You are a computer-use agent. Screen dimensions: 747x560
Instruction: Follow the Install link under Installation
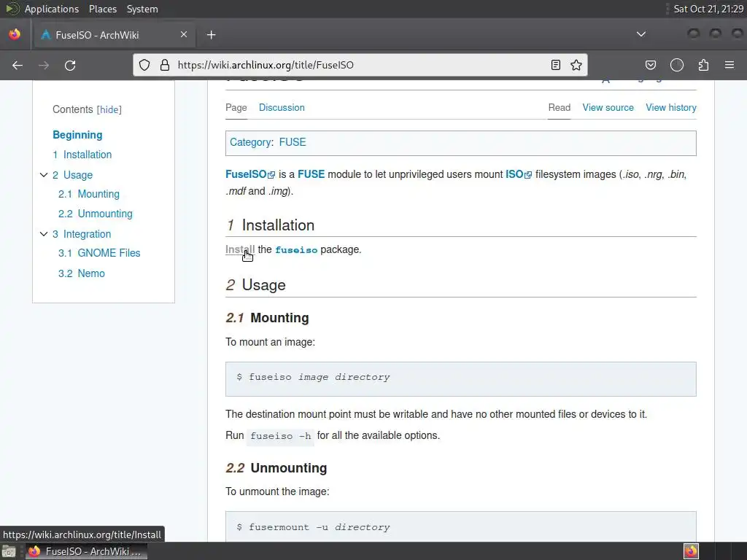coord(240,249)
